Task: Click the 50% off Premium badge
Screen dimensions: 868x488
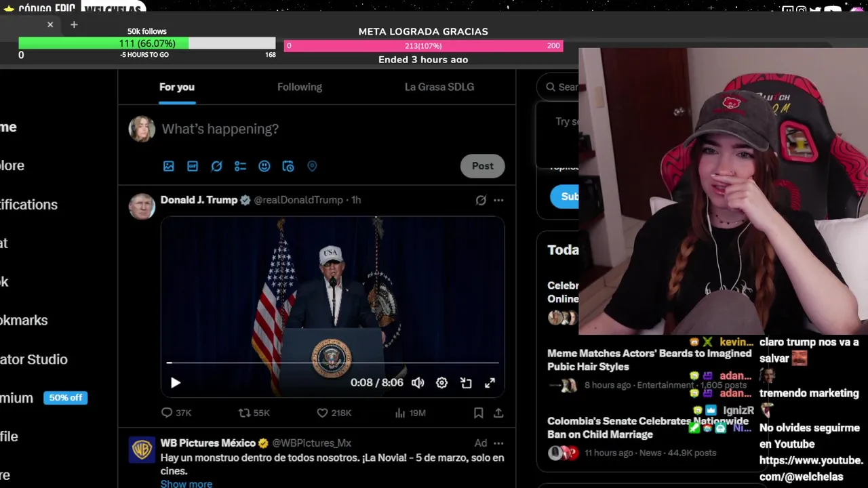Action: [65, 398]
